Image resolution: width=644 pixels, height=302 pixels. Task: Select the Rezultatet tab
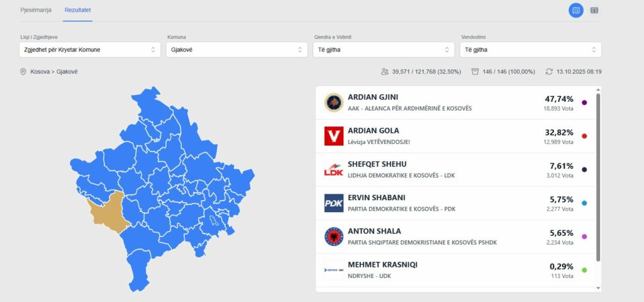(78, 10)
